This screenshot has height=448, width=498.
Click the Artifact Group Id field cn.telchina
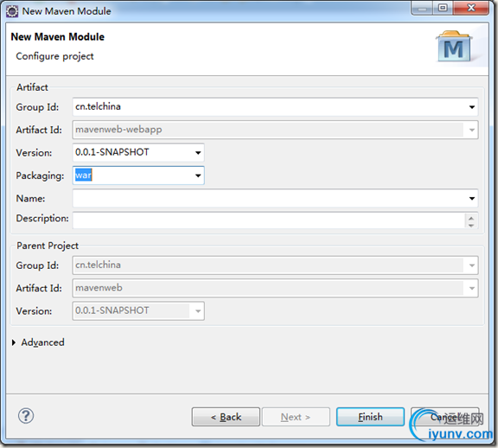click(275, 107)
